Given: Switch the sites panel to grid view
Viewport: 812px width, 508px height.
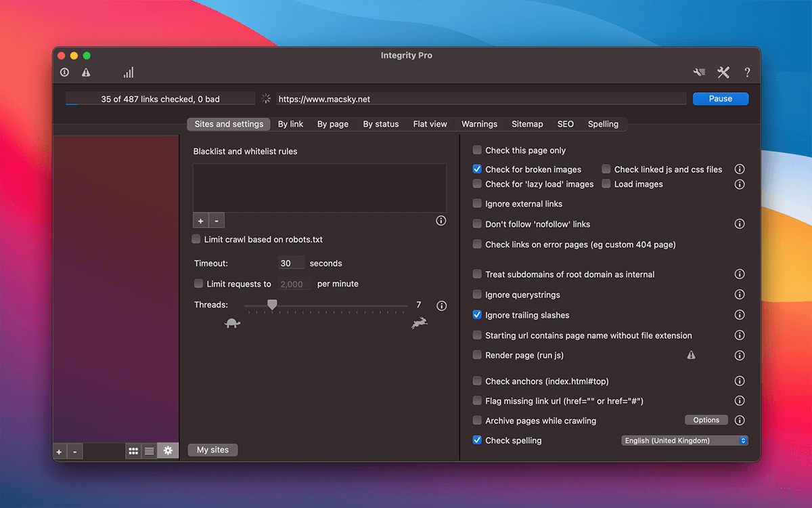Looking at the screenshot, I should pyautogui.click(x=133, y=451).
